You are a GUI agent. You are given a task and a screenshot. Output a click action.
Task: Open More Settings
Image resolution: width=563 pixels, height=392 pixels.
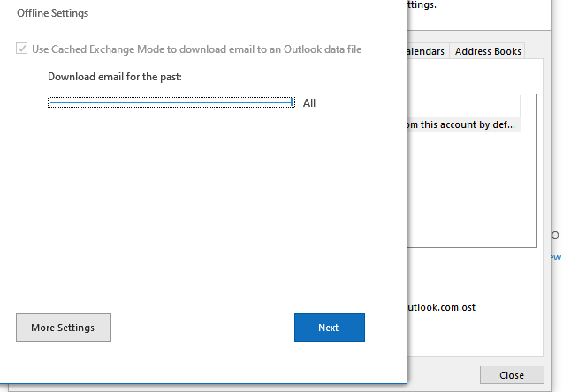[x=62, y=328]
